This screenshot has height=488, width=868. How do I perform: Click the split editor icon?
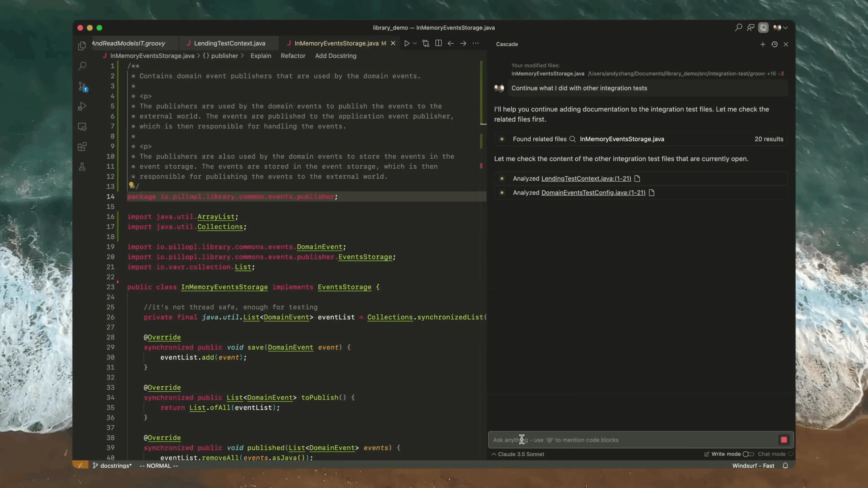(438, 43)
